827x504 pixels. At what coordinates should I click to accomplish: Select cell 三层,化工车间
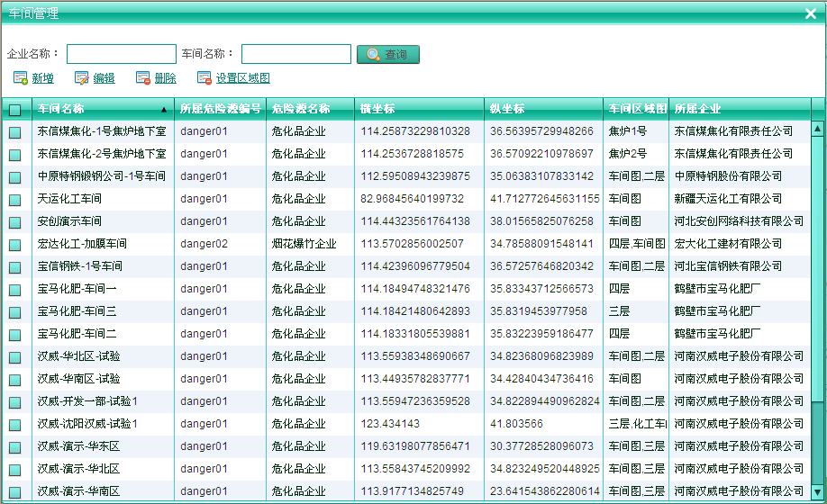(638, 424)
